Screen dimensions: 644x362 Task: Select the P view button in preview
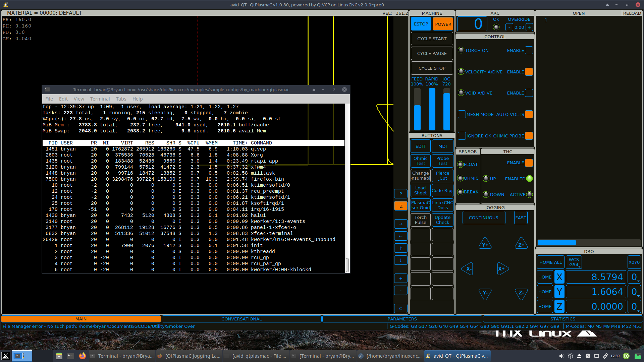tap(400, 194)
